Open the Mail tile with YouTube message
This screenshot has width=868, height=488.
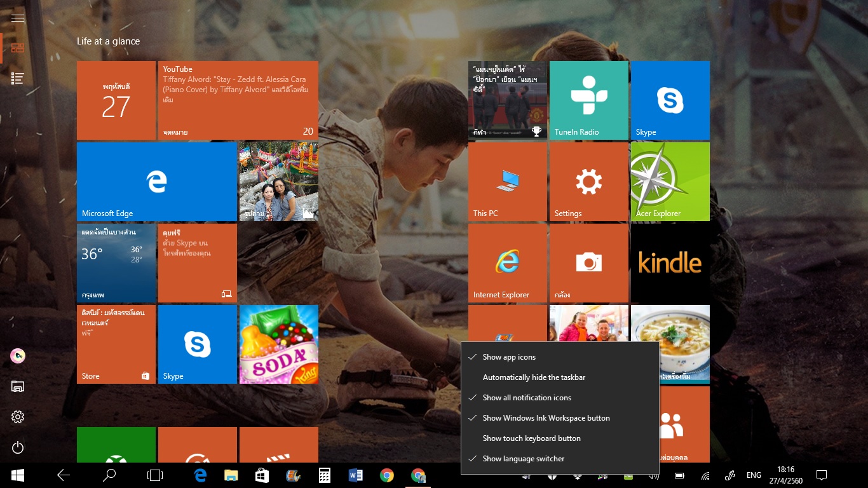pos(238,100)
